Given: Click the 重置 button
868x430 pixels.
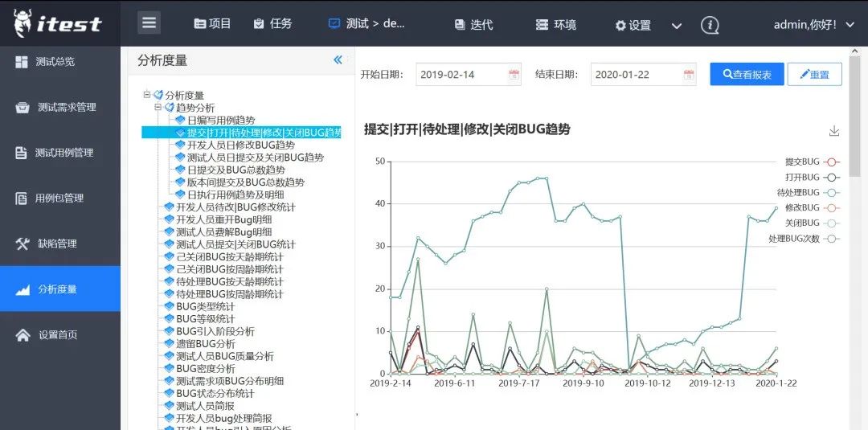Looking at the screenshot, I should point(814,74).
